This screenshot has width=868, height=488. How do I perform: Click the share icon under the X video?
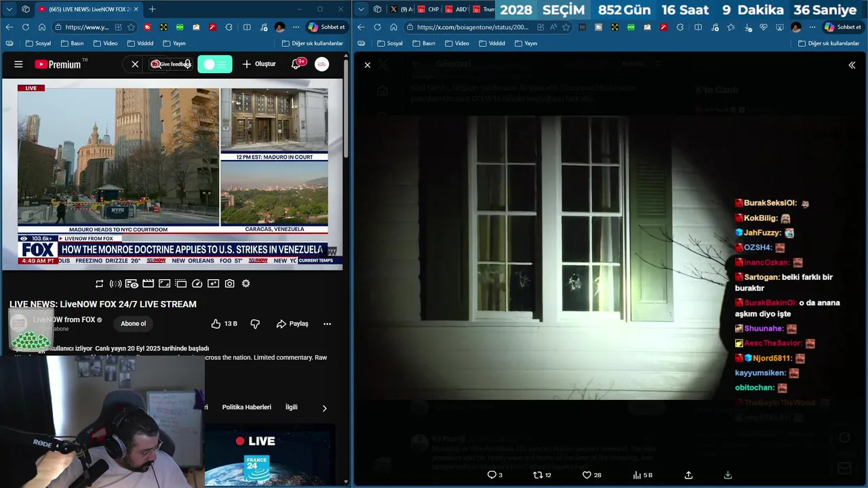click(688, 475)
